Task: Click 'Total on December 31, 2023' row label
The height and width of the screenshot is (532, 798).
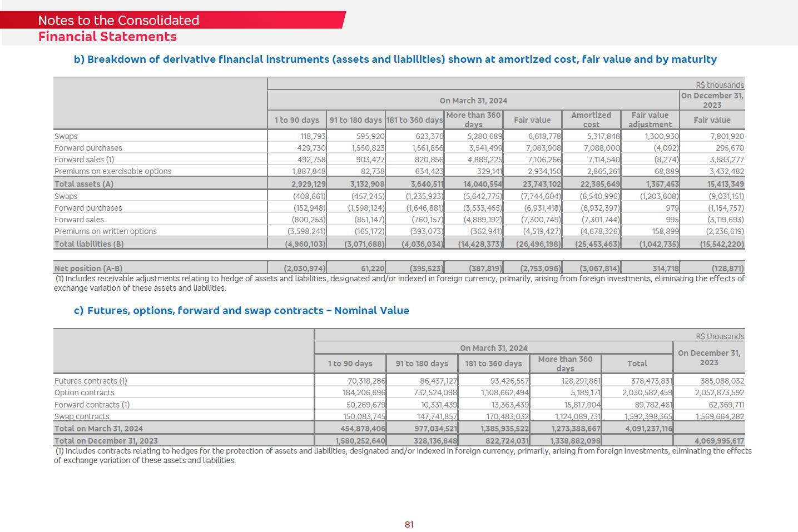Action: 106,441
